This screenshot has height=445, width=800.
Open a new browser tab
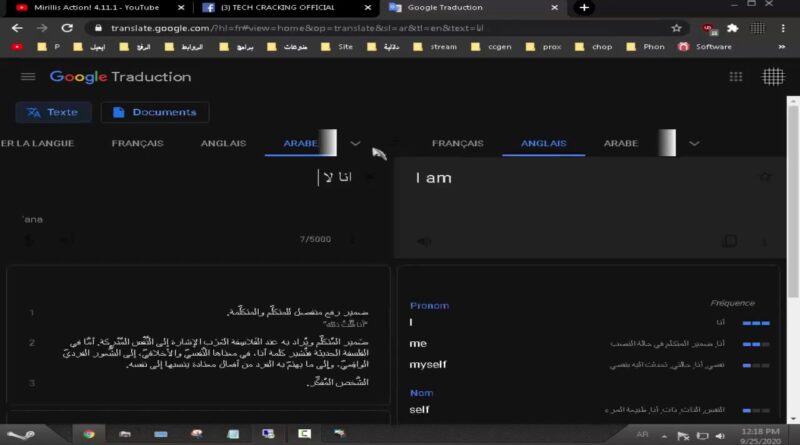(584, 7)
